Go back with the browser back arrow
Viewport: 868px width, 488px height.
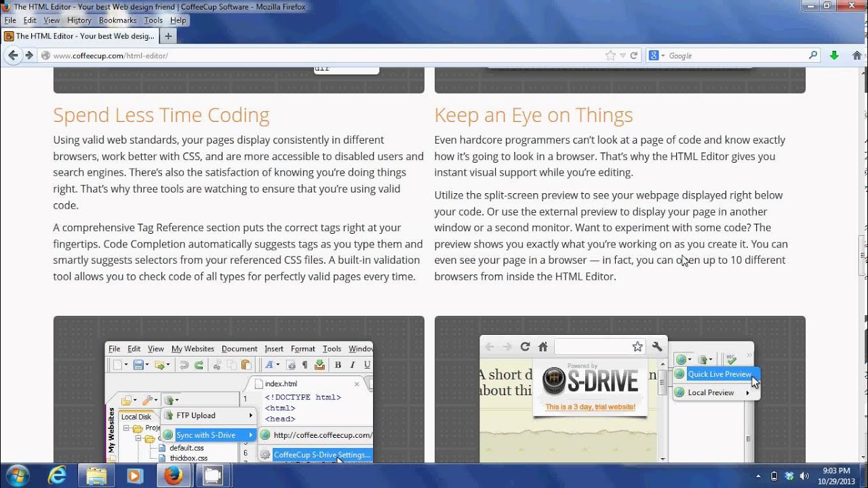click(13, 56)
